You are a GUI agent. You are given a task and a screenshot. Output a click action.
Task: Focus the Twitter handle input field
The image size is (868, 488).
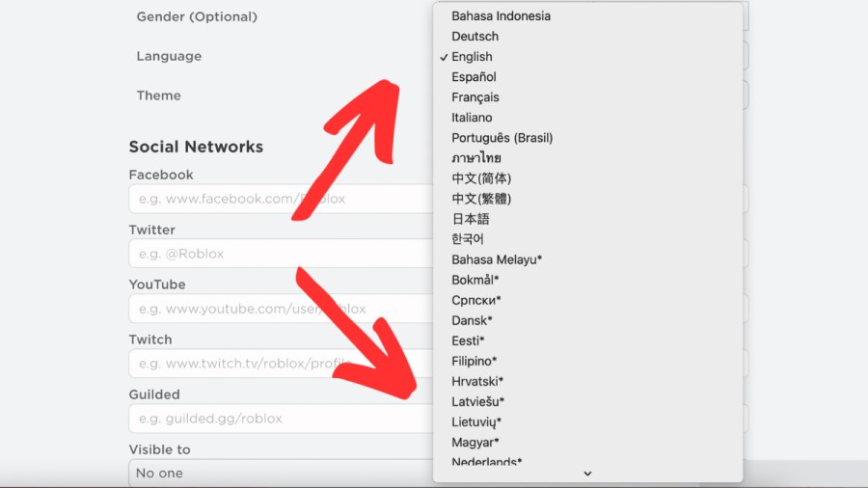click(280, 254)
